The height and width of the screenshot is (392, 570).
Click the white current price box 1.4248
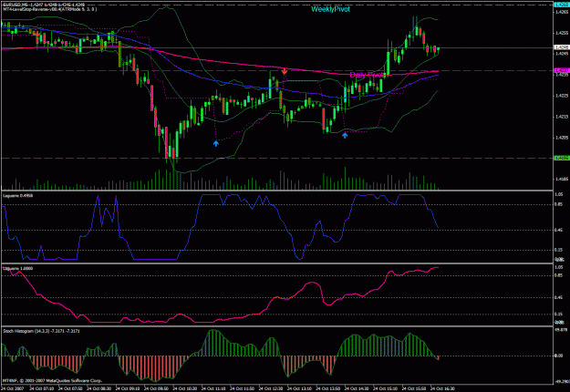[561, 47]
